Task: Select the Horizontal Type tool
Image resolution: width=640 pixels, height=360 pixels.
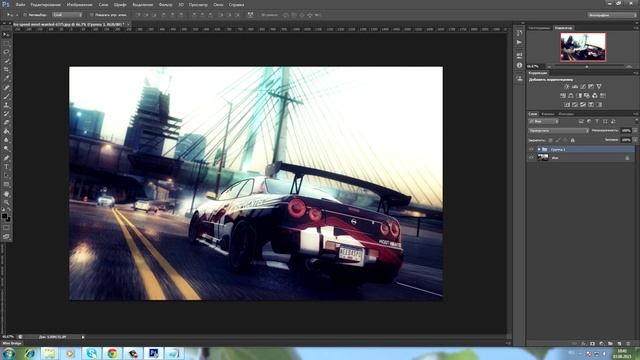Action: pyautogui.click(x=6, y=167)
